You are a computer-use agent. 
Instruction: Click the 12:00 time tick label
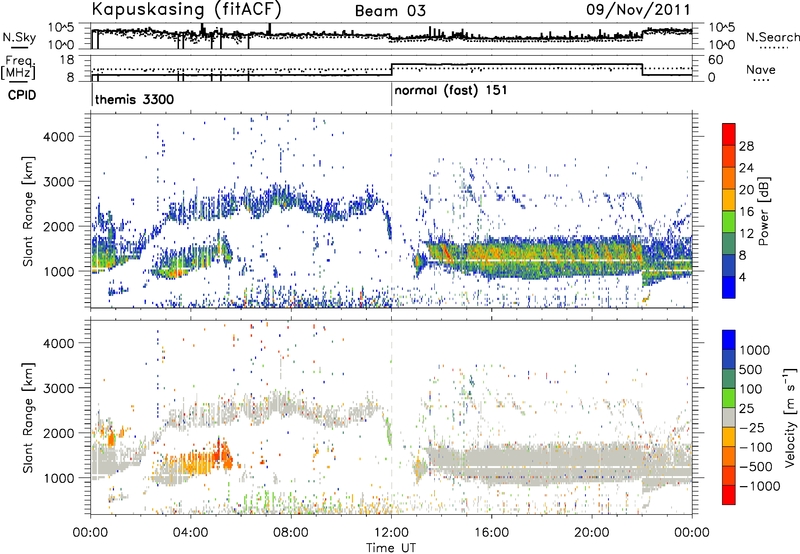click(x=391, y=533)
